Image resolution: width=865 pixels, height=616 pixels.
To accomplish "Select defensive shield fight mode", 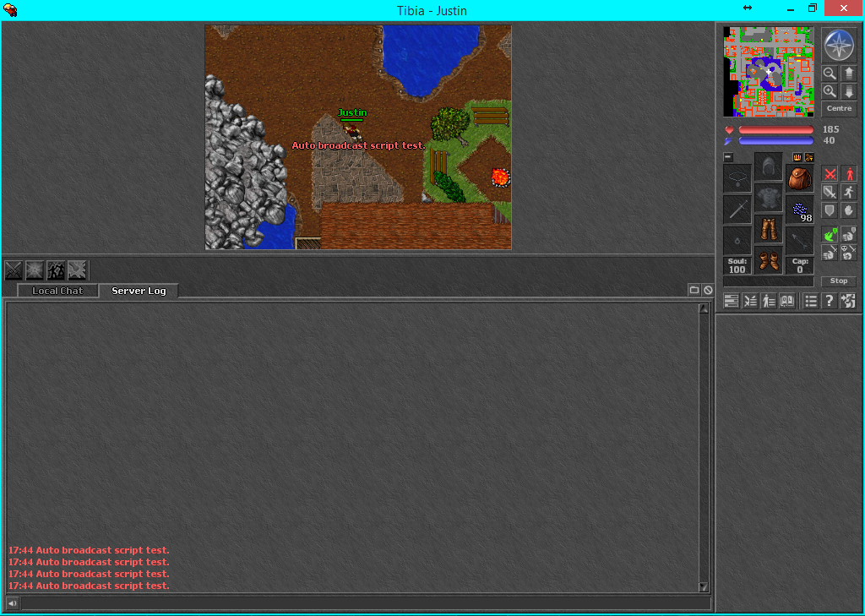I will (x=830, y=210).
